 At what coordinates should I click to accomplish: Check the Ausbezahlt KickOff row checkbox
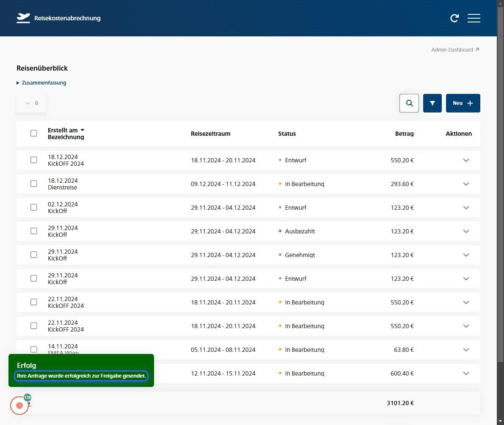(x=34, y=231)
